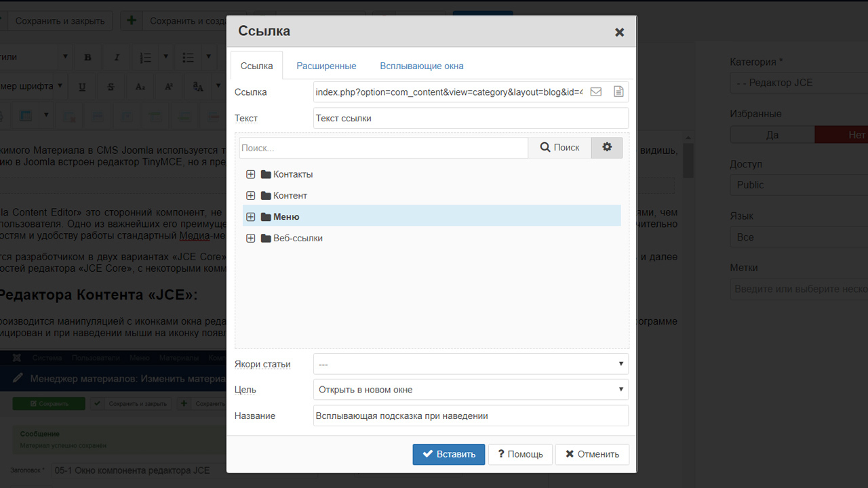The height and width of the screenshot is (488, 868).
Task: Click the Поиск... search input field
Action: 383,147
